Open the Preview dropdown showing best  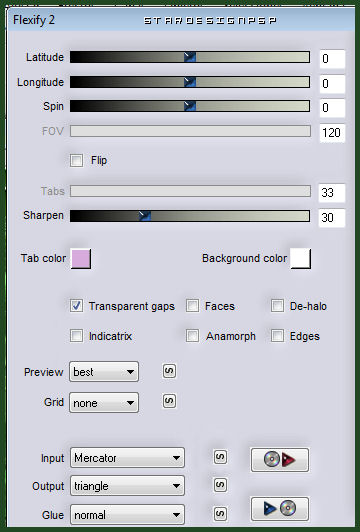[104, 372]
